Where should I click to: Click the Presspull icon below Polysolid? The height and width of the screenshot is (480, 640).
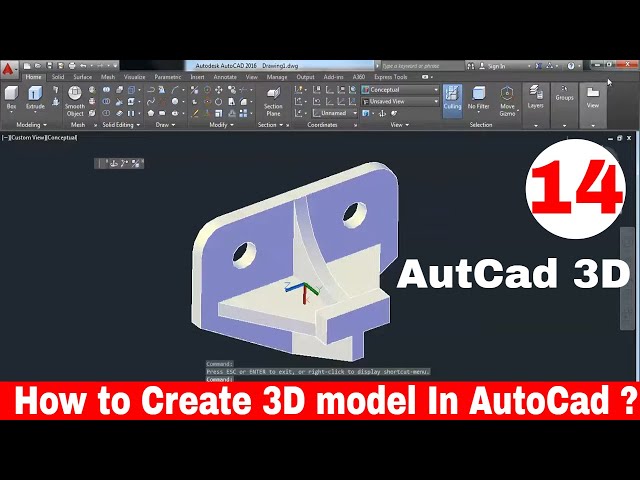[x=56, y=102]
